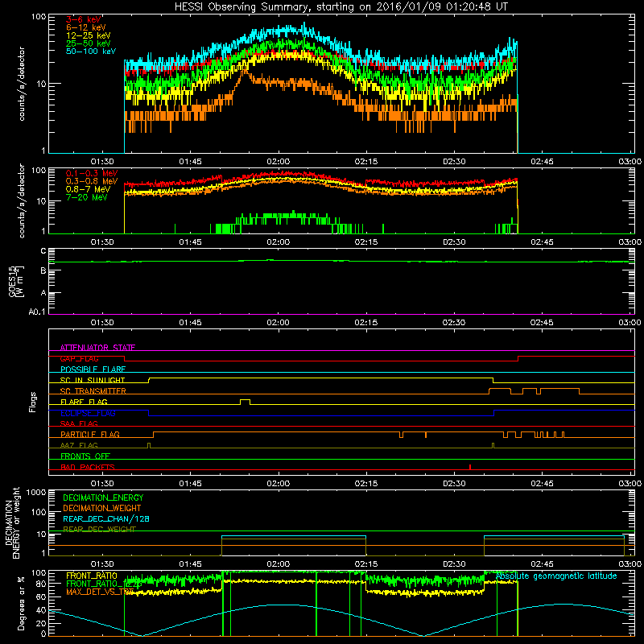Click the Absolute geomagnetic latitude label

556,576
